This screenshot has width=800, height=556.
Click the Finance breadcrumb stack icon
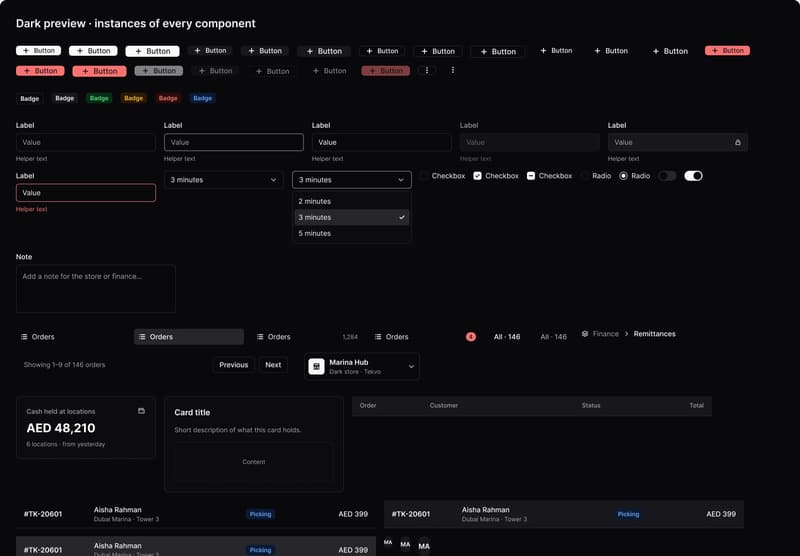[585, 334]
